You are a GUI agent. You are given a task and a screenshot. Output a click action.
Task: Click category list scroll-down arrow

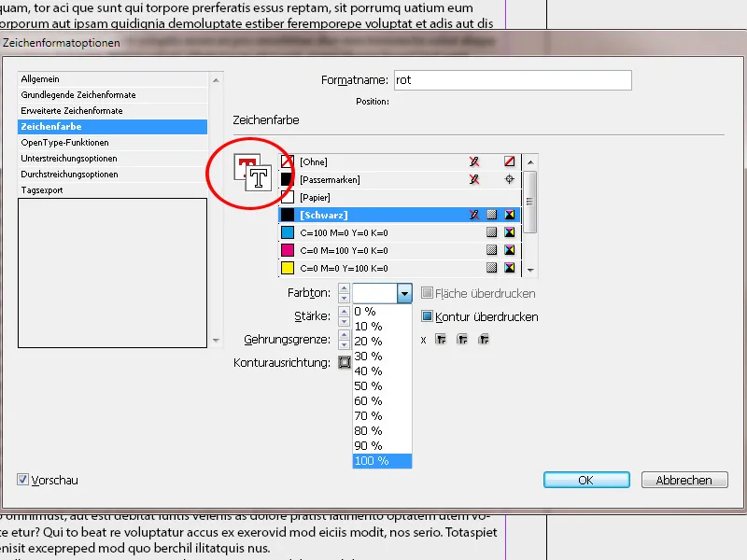[x=216, y=341]
